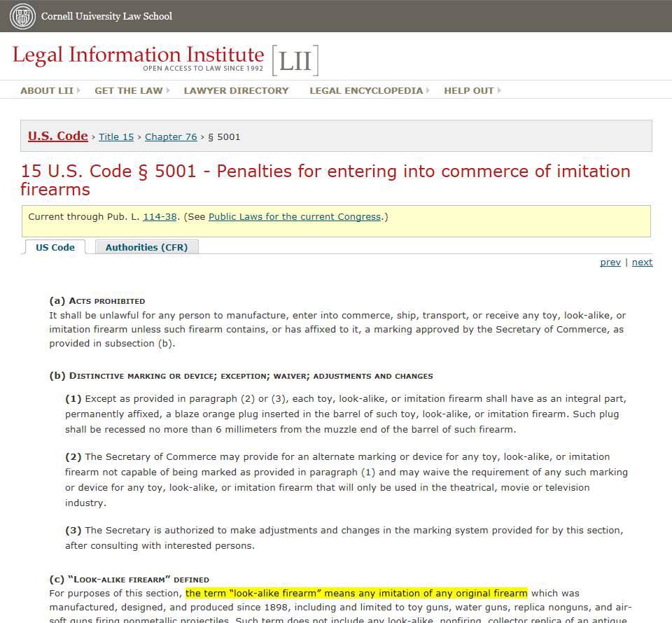Open Public Laws for the current Congress

click(294, 217)
